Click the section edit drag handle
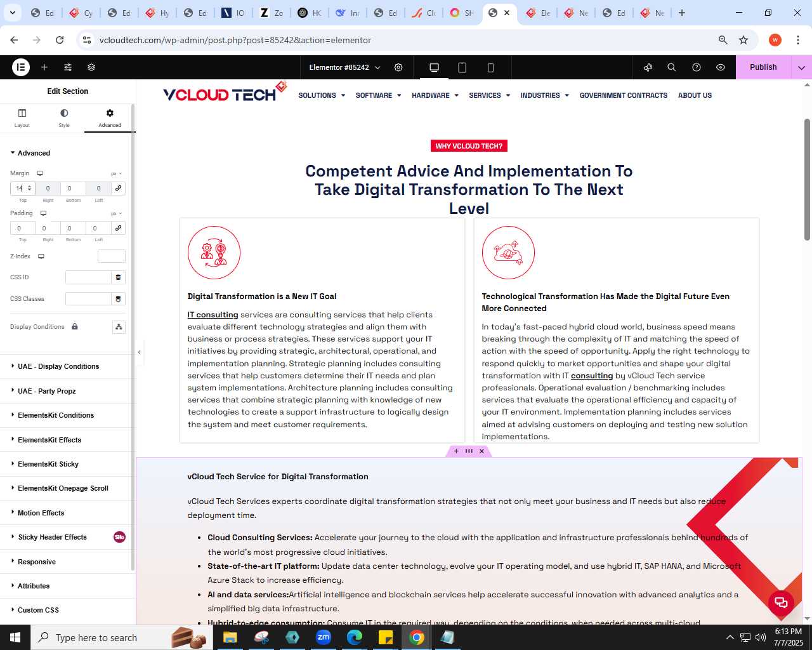812x650 pixels. (469, 451)
